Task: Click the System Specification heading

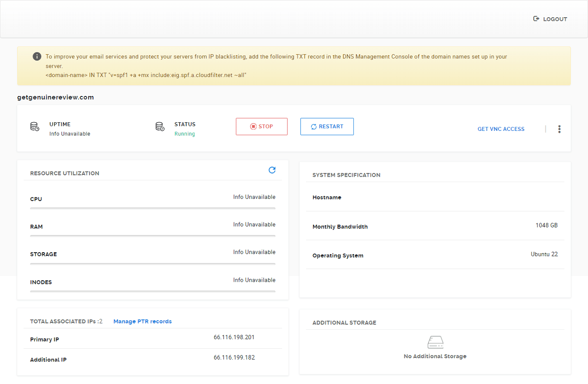Action: pyautogui.click(x=346, y=175)
